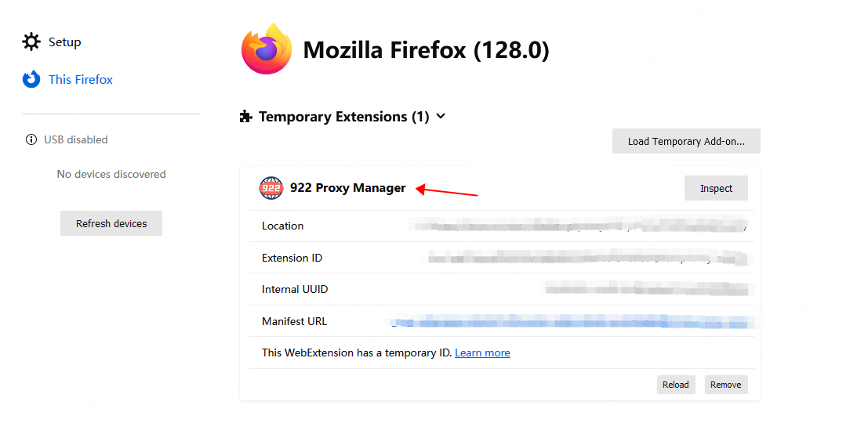Click the USB disabled info icon
Image resolution: width=868 pixels, height=423 pixels.
(x=31, y=139)
